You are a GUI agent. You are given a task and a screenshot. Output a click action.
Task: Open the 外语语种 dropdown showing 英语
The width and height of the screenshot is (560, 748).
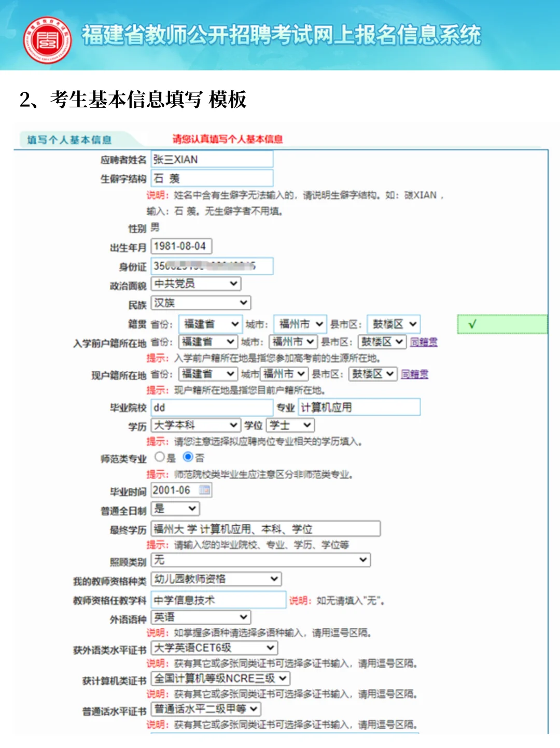point(200,617)
